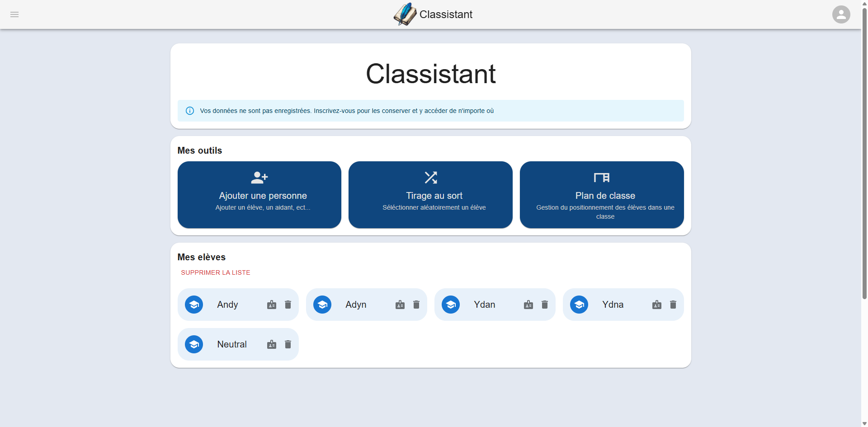The height and width of the screenshot is (427, 868).
Task: Click the Classistant quill book logo
Action: coord(405,14)
